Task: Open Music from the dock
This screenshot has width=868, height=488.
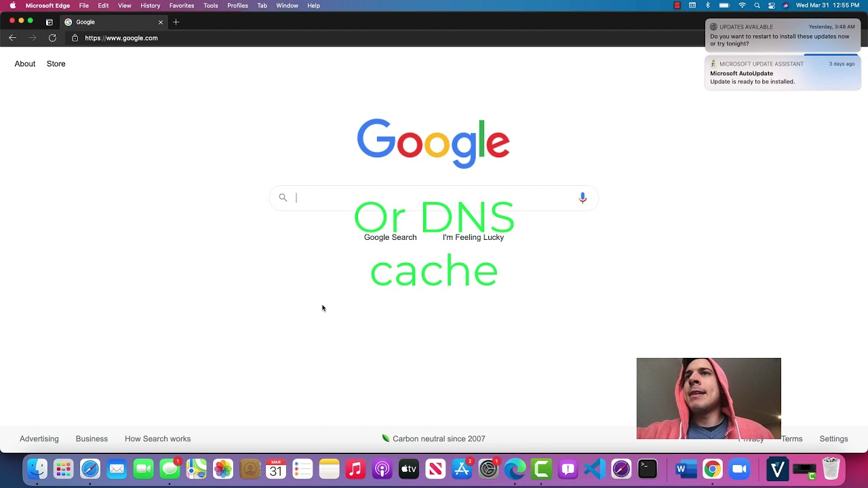Action: click(x=355, y=468)
